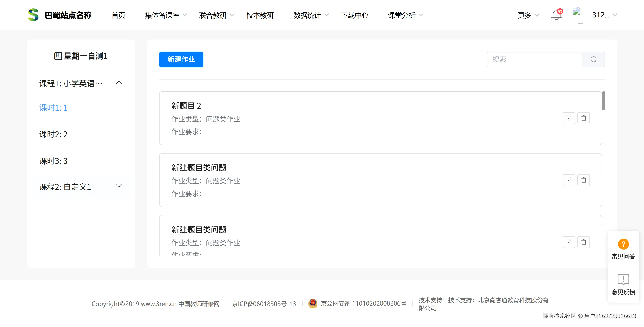Click the user avatar image
Viewport: 644px width, 327px height.
pyautogui.click(x=580, y=15)
